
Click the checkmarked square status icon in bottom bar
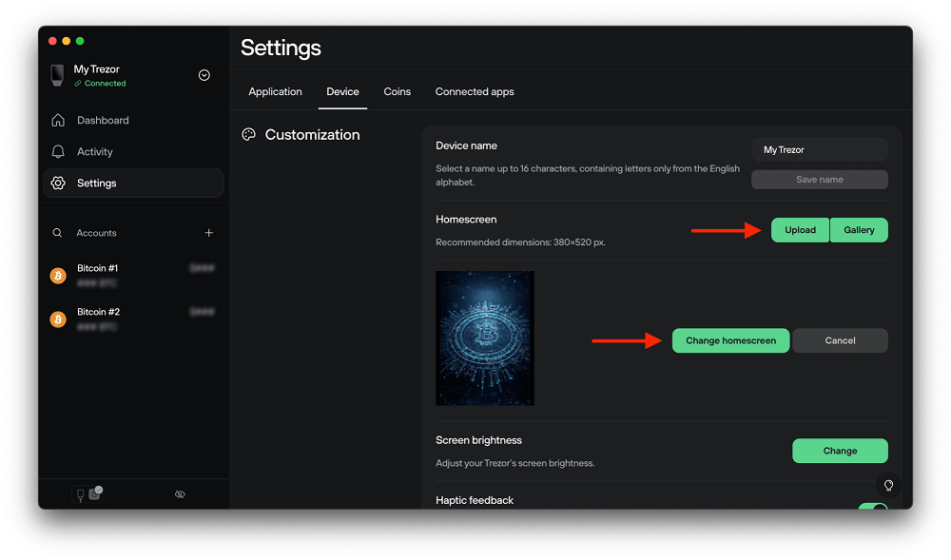[95, 493]
